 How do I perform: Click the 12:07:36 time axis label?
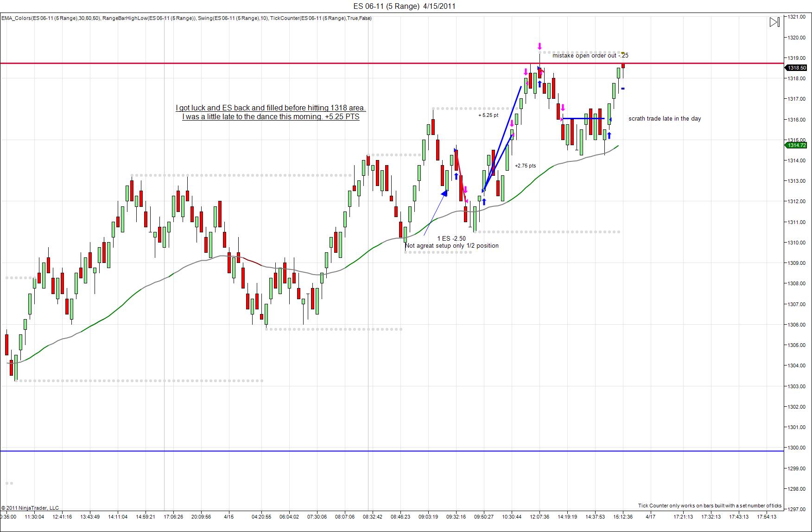(539, 516)
